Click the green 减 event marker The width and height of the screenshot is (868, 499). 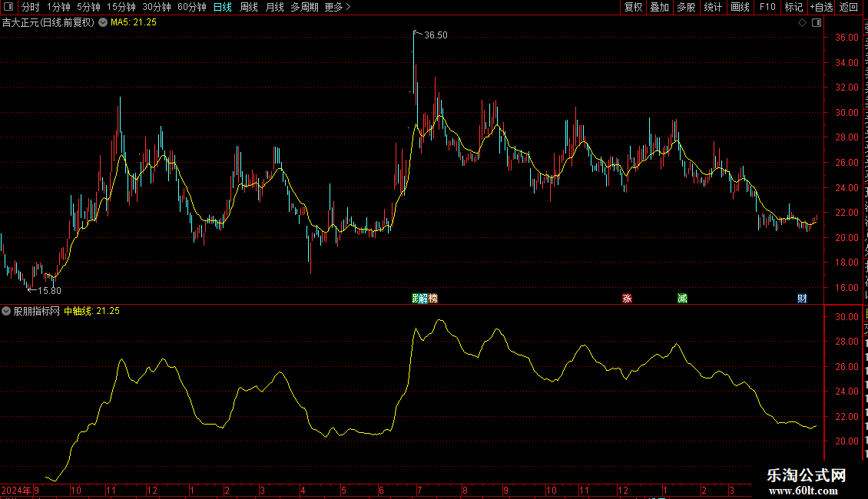tap(683, 299)
